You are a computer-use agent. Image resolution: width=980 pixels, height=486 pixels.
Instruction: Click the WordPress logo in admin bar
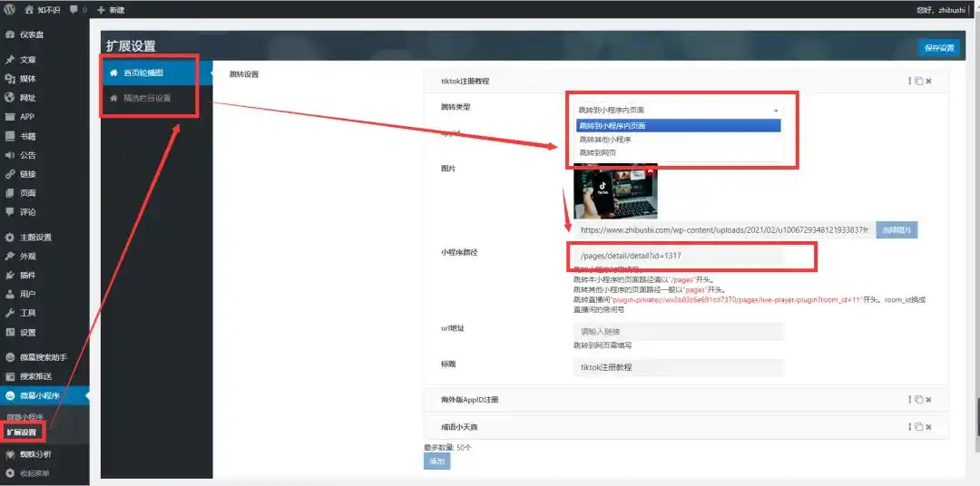pyautogui.click(x=9, y=9)
